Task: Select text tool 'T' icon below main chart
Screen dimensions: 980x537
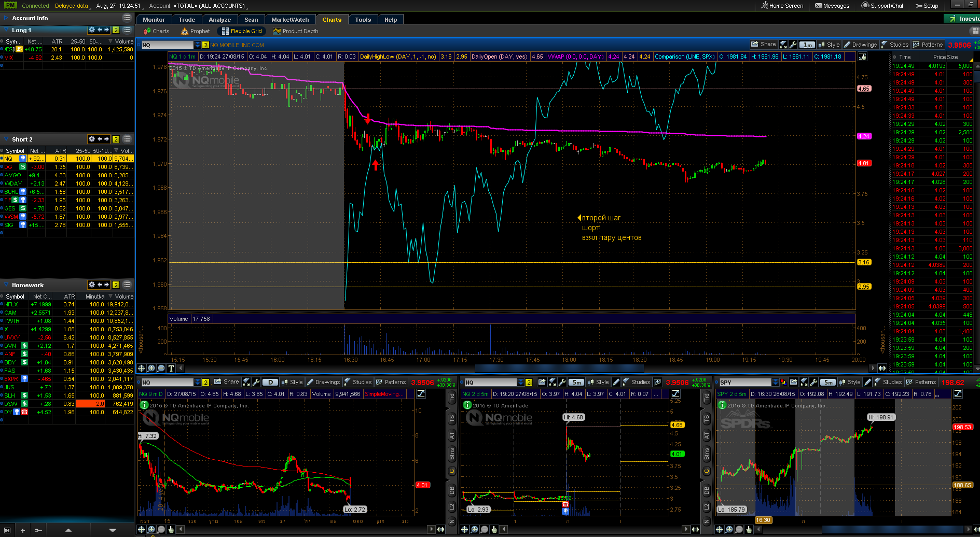Action: tap(171, 368)
